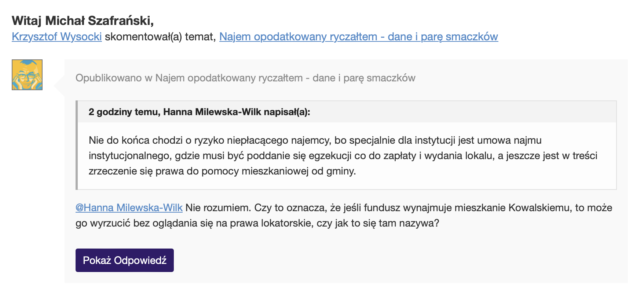Click the quote block's left gray border
Viewport: 644px width, 294px height.
click(x=77, y=145)
